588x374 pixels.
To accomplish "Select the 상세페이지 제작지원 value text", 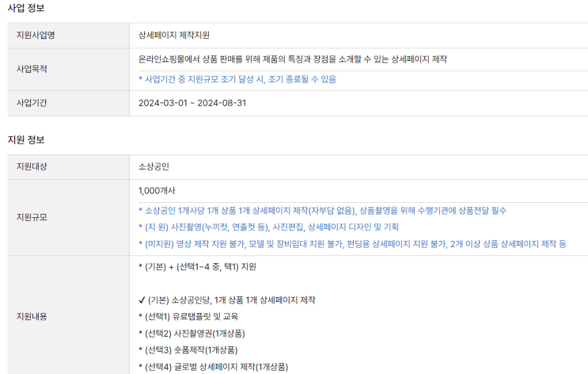I will click(x=173, y=35).
